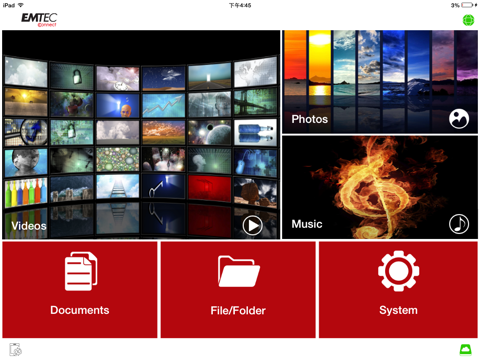Click the EMTEC Connect logo
Viewport: 480px width, 360px height.
pos(39,20)
